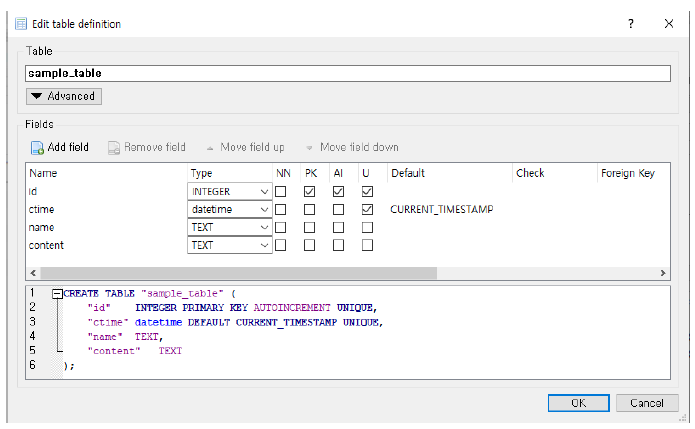Image resolution: width=695 pixels, height=429 pixels.
Task: Click the Type column header
Action: (x=230, y=173)
